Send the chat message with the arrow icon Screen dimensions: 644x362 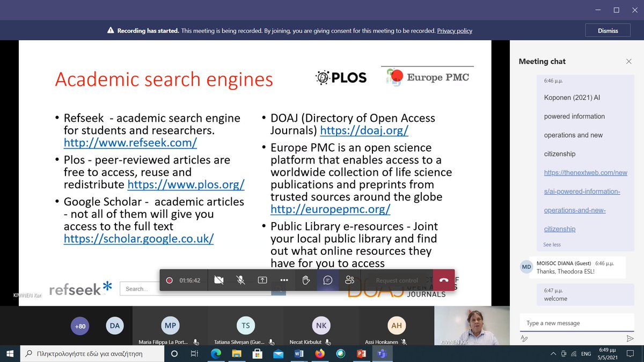628,338
